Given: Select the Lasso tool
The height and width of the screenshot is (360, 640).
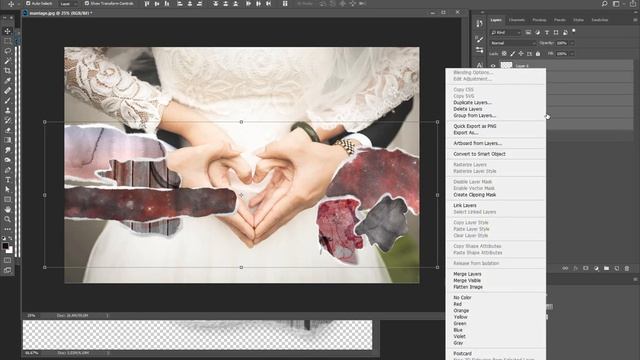Looking at the screenshot, I should coord(7,51).
